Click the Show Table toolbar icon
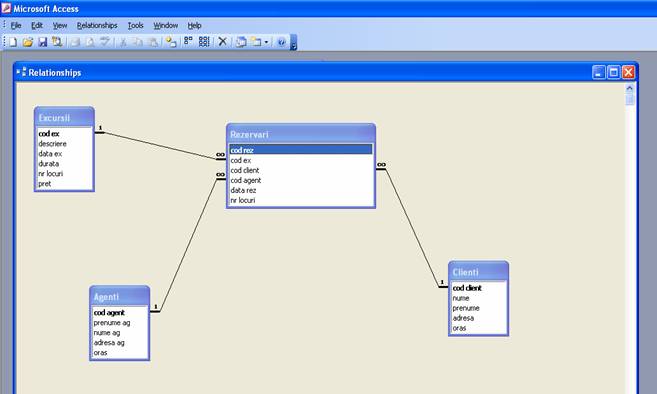 [x=171, y=42]
